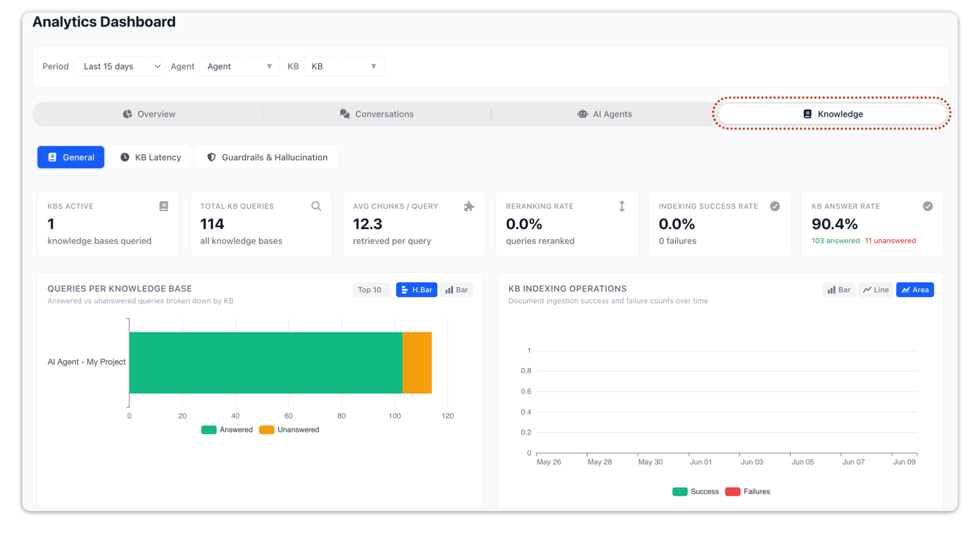Open the AI Agents tab
Image resolution: width=980 pixels, height=551 pixels.
[x=604, y=114]
